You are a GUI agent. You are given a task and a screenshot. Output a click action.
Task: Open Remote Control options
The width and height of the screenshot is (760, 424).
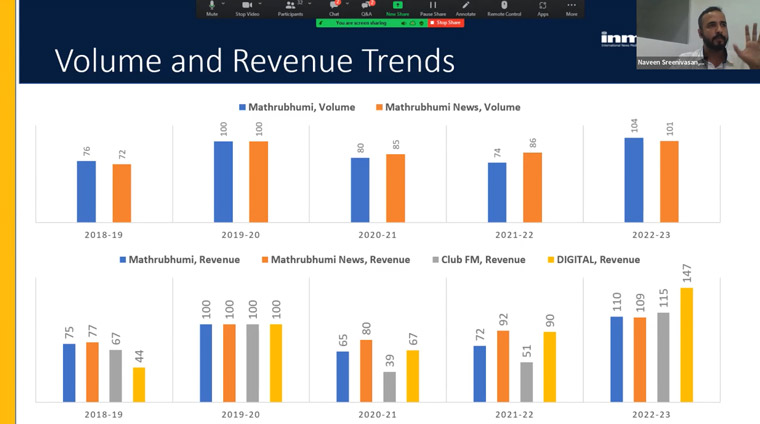[x=504, y=8]
